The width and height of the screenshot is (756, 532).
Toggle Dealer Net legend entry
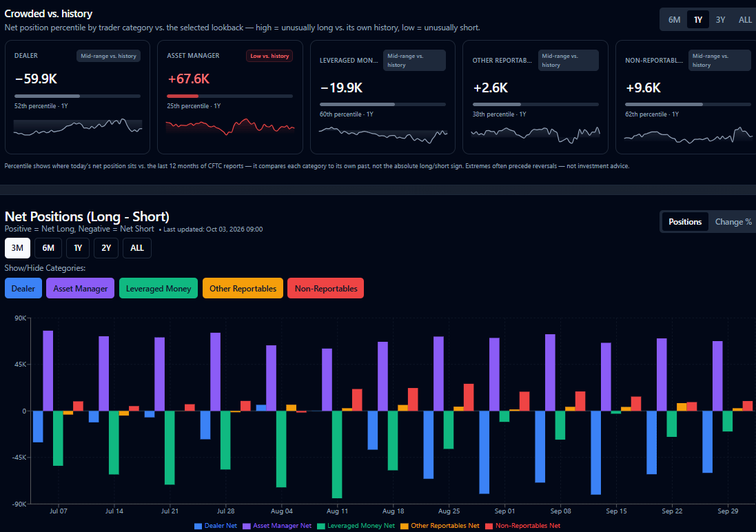pos(216,526)
